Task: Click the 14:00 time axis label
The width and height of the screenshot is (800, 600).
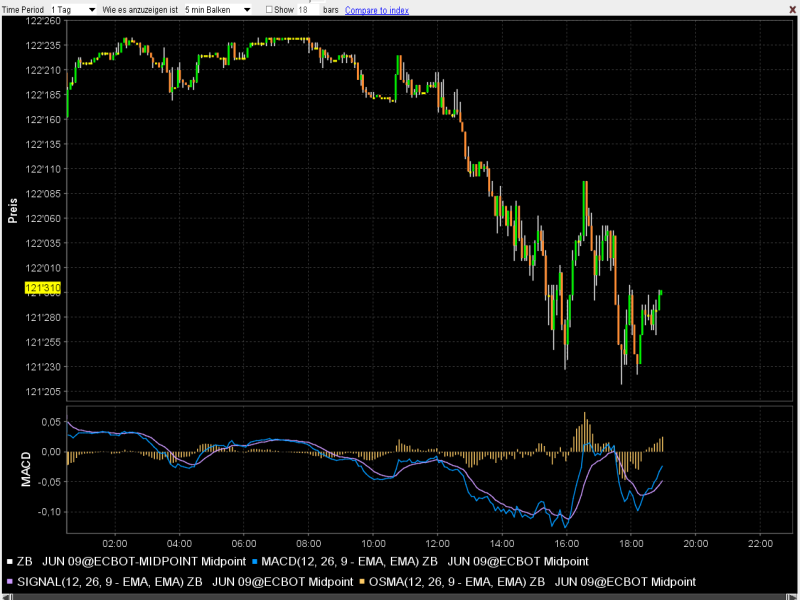Action: [x=503, y=544]
